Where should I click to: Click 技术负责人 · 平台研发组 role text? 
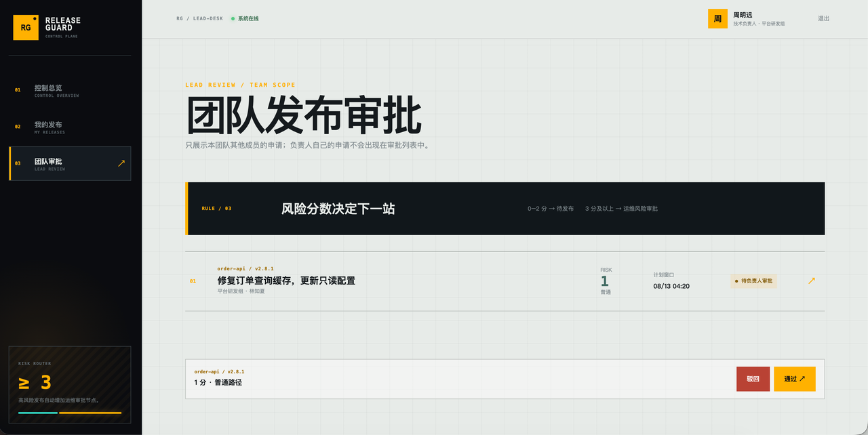tap(759, 24)
